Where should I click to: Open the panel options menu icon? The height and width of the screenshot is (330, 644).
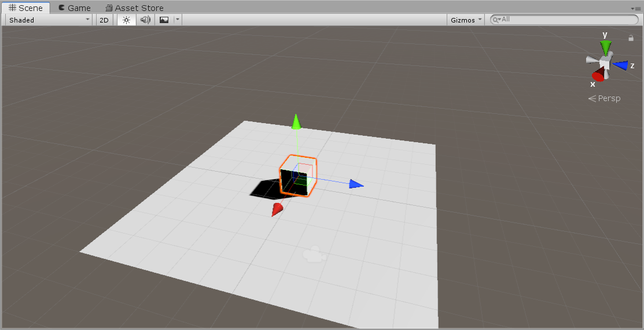[x=635, y=8]
